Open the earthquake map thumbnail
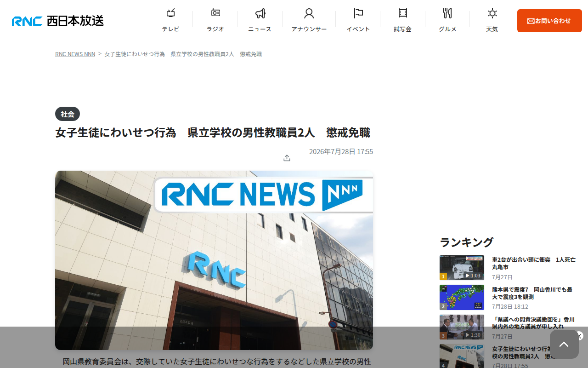Screen dimensions: 588x368 point(462,298)
